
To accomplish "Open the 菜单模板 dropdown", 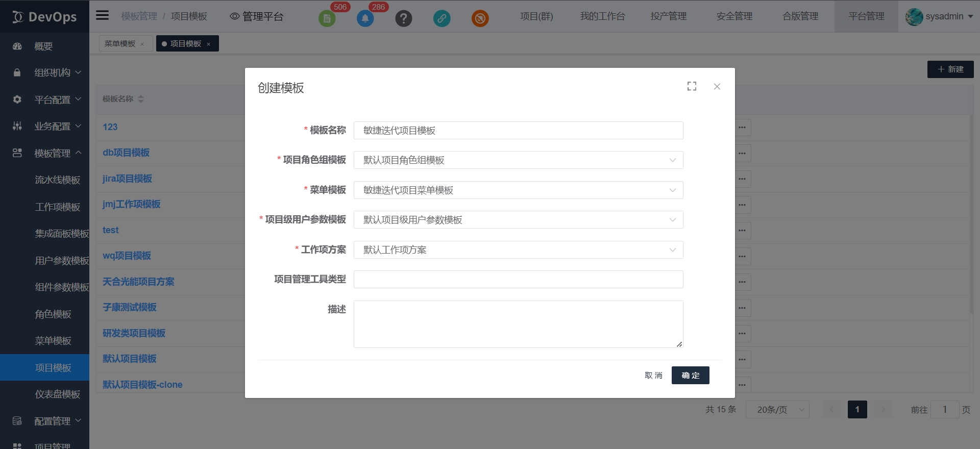I will coord(518,190).
